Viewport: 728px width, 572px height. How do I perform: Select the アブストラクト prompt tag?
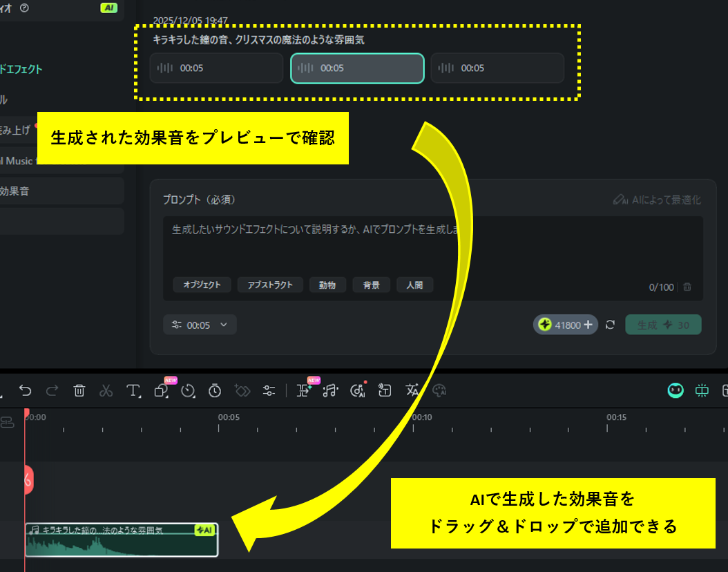pyautogui.click(x=270, y=285)
